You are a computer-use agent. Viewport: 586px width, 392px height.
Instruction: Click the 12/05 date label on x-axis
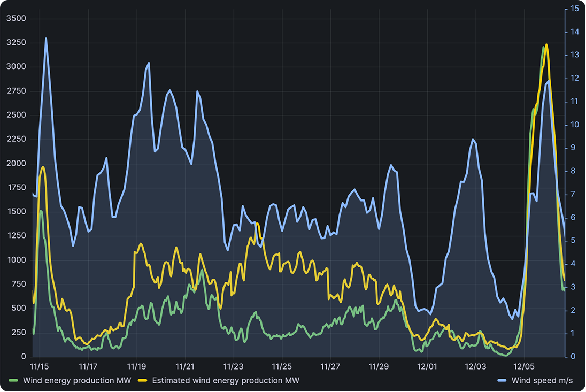(524, 367)
